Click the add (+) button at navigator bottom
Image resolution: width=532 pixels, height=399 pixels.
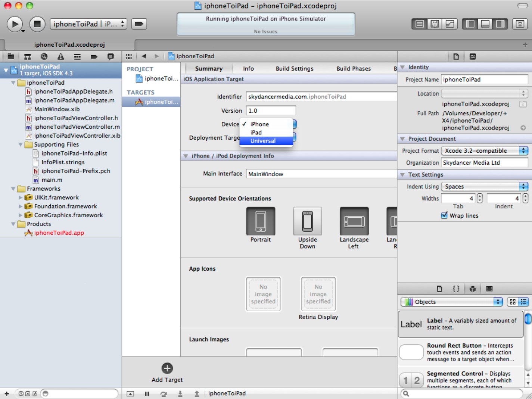pos(7,393)
